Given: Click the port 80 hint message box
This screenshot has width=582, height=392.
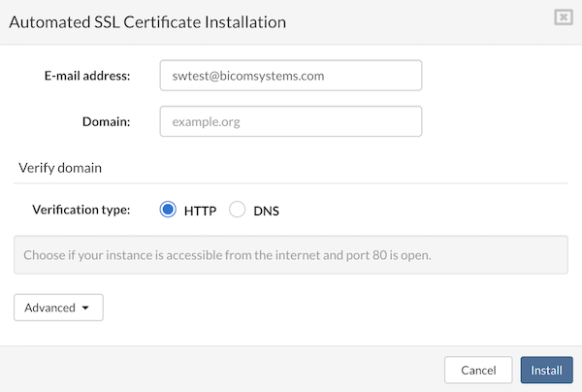Looking at the screenshot, I should (290, 256).
